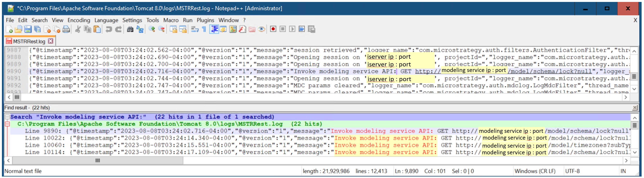Toggle Show All Characters pilcrow button
This screenshot has width=644, height=178.
click(x=204, y=29)
